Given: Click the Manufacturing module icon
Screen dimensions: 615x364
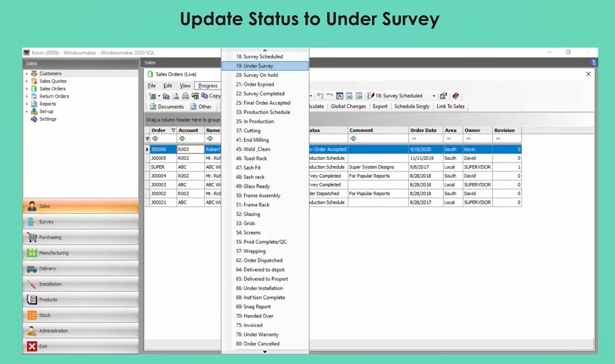Looking at the screenshot, I should [32, 253].
